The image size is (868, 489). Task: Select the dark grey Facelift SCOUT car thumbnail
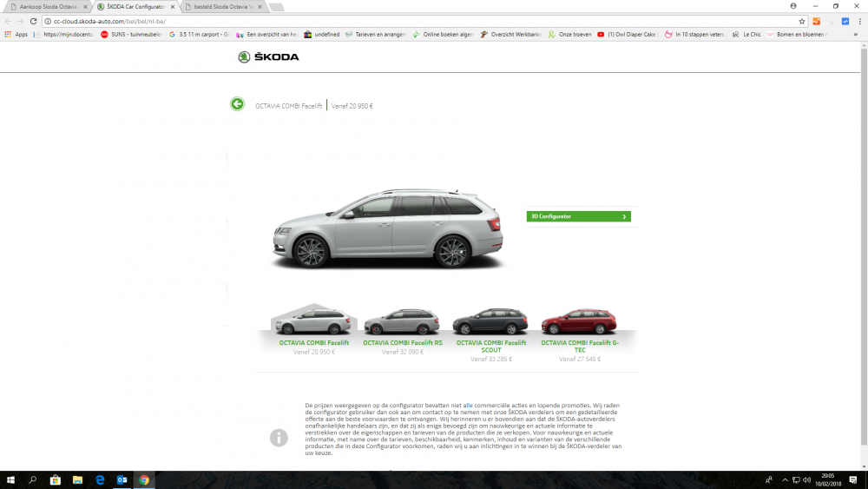click(x=490, y=321)
